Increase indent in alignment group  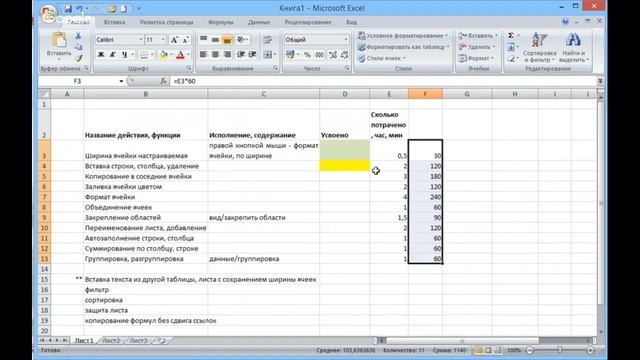coord(253,54)
